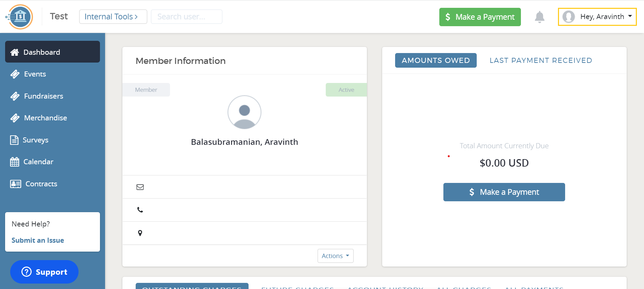Click the member profile avatar picture
Screen dimensions: 644x289
(x=244, y=112)
